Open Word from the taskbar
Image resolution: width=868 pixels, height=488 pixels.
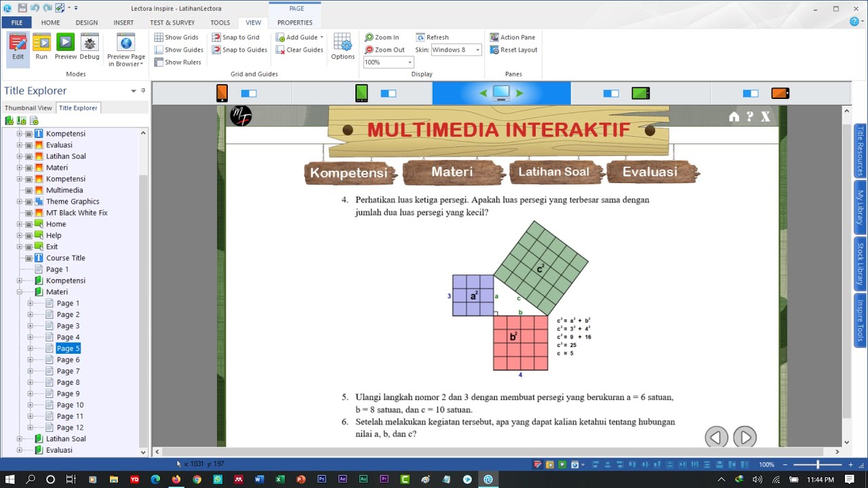(259, 479)
